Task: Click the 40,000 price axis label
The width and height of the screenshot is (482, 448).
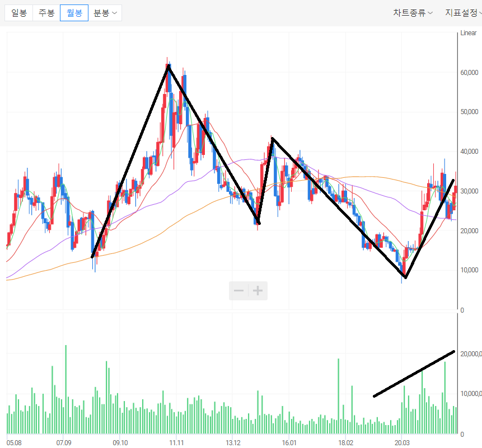Action: (469, 152)
